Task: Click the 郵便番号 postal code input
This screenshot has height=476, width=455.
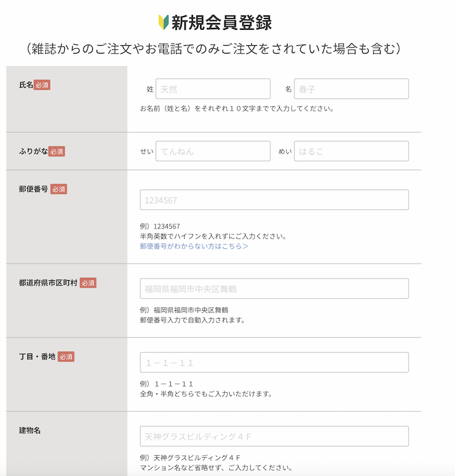Action: point(274,200)
